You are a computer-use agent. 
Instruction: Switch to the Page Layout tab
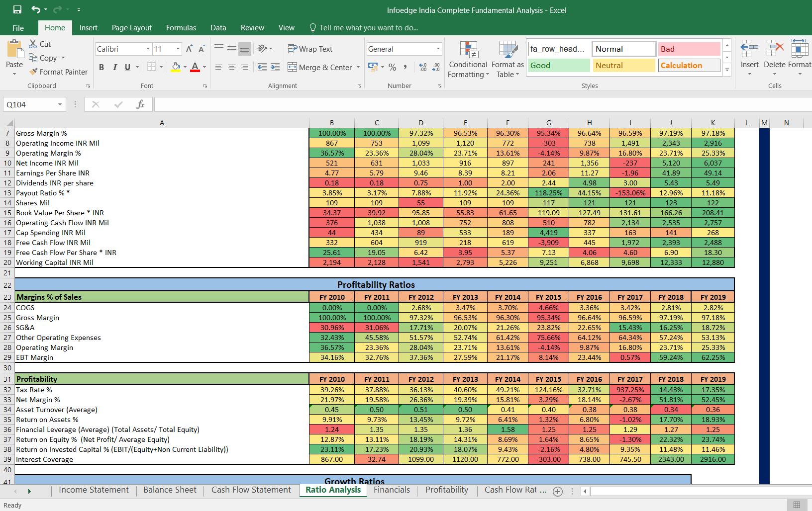pos(132,28)
